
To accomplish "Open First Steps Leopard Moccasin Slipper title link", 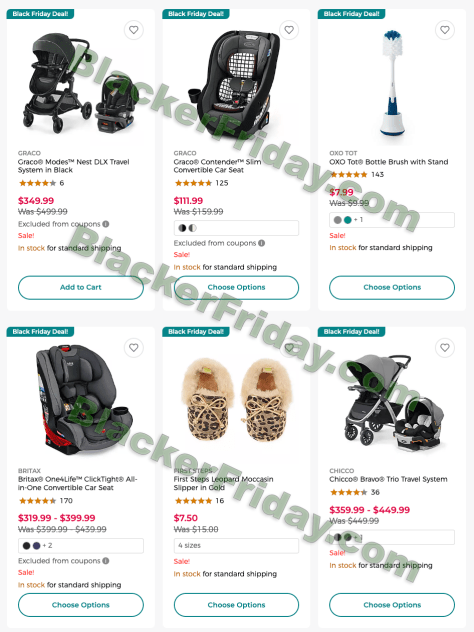I will [x=223, y=483].
